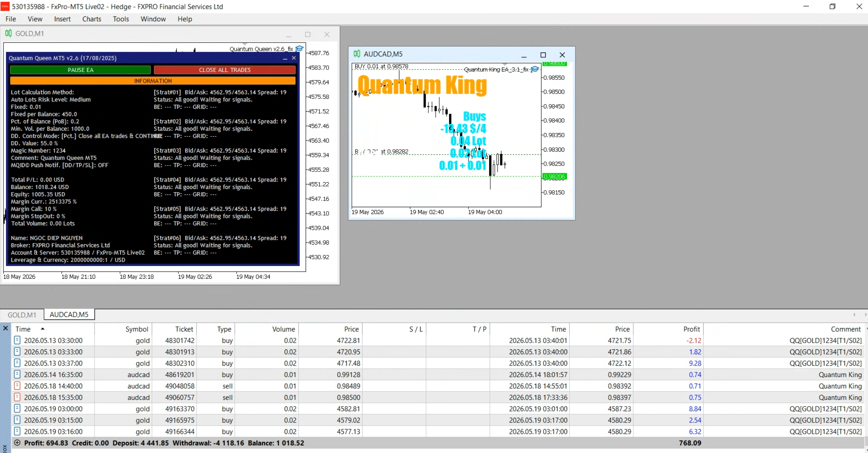Open the Tools menu
This screenshot has width=868, height=453.
coord(121,19)
